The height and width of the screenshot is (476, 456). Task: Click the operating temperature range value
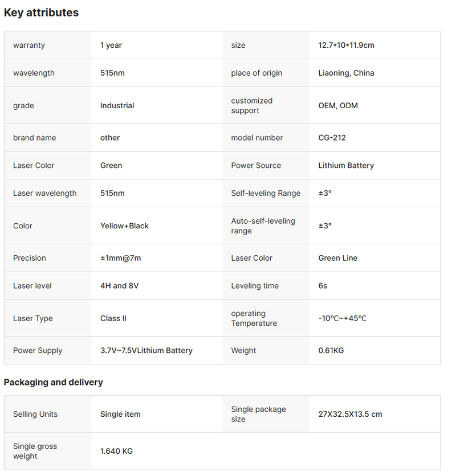342,318
